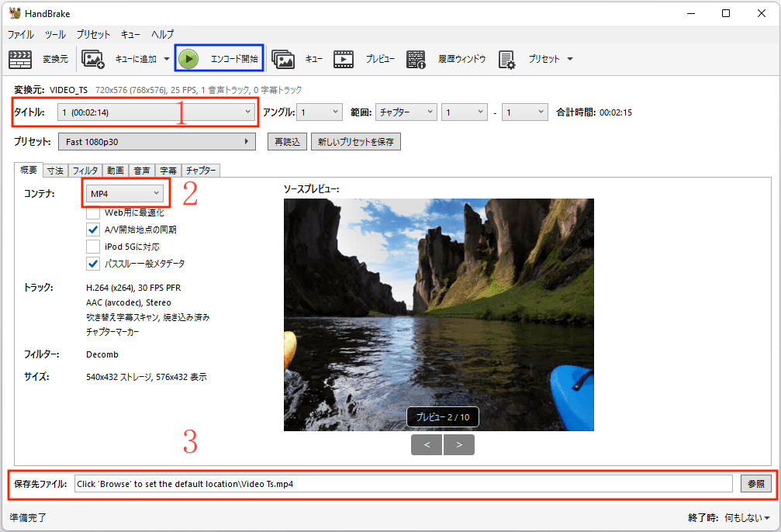Open the タイトル dropdown showing 1 (00:02:14)
The image size is (781, 532).
(157, 112)
